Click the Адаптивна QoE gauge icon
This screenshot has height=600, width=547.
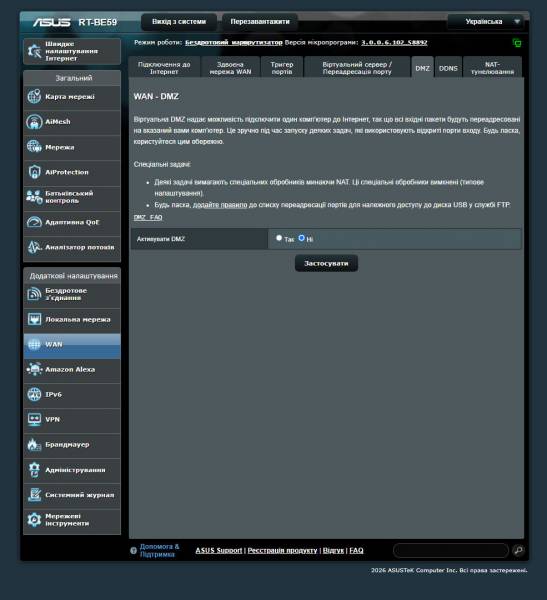[x=34, y=222]
